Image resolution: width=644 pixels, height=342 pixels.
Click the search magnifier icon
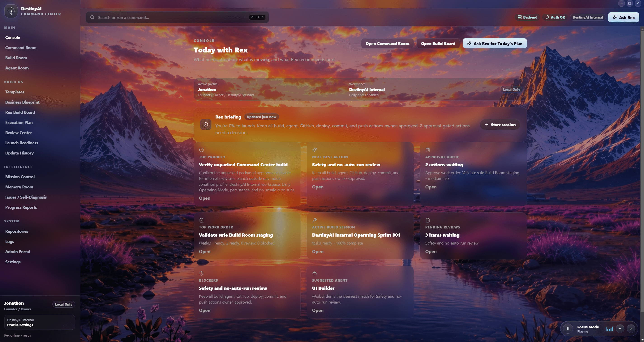pyautogui.click(x=92, y=17)
